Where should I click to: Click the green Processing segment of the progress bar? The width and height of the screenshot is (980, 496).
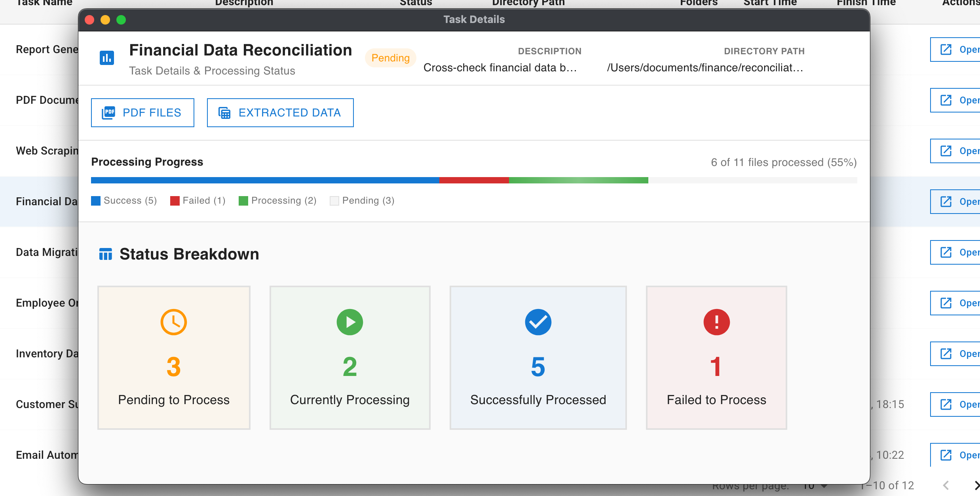click(579, 180)
